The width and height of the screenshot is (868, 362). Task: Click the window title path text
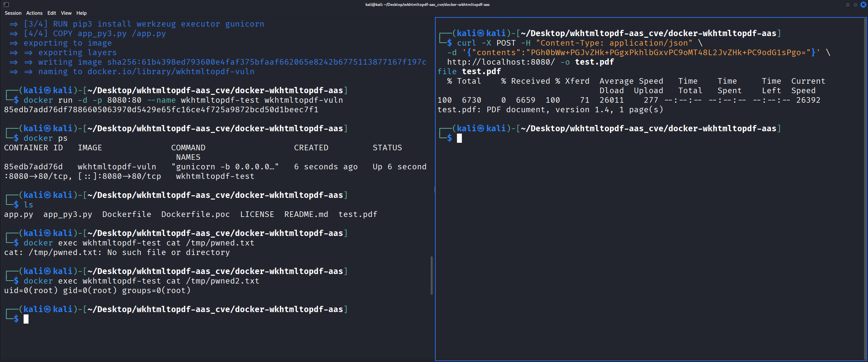pos(427,4)
